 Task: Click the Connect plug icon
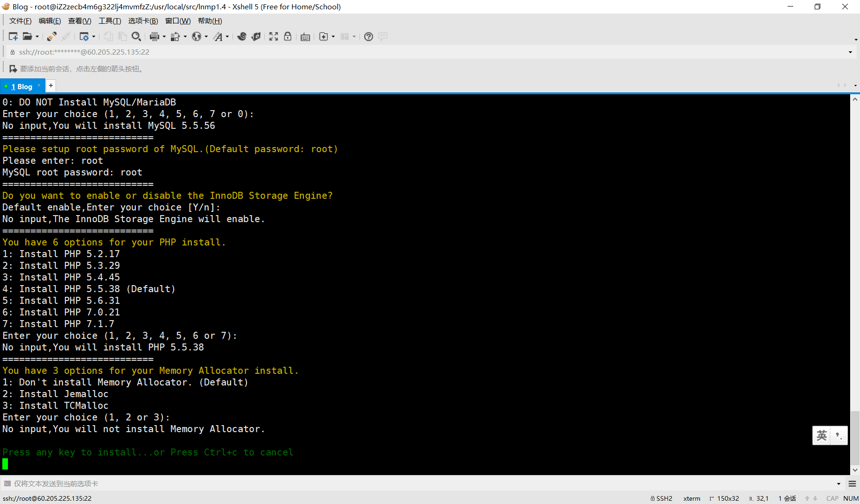tap(52, 36)
